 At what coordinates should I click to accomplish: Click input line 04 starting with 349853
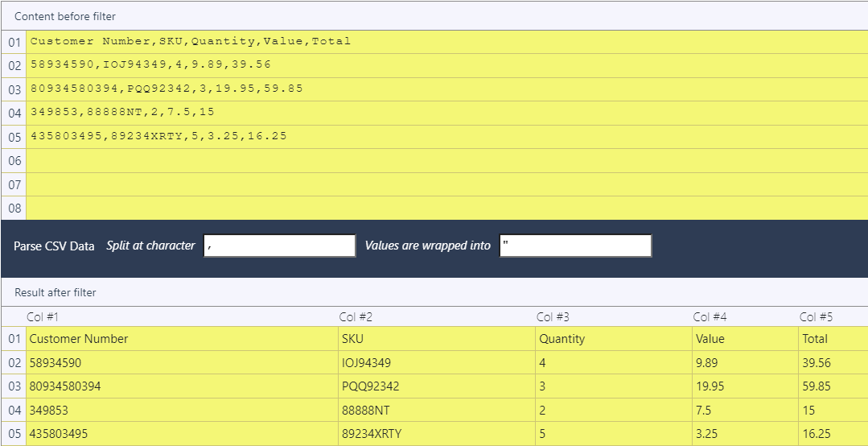(x=122, y=112)
